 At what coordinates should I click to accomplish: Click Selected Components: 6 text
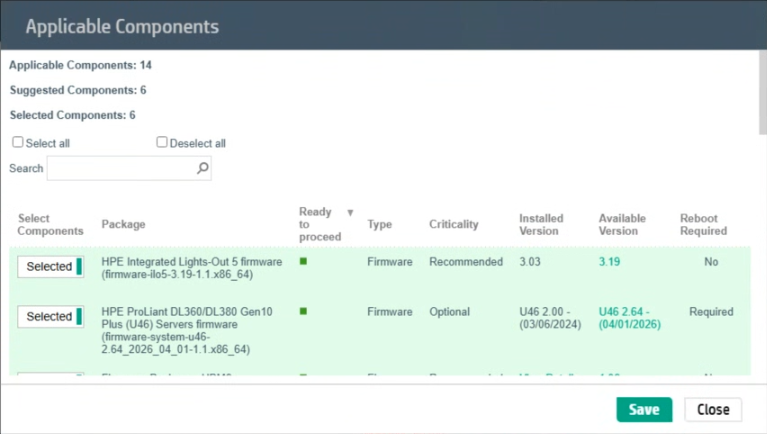click(x=72, y=115)
